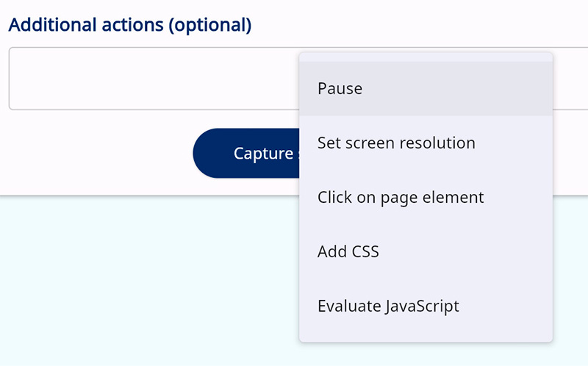Choose the Set screen resolution option
The width and height of the screenshot is (588, 366).
[396, 143]
